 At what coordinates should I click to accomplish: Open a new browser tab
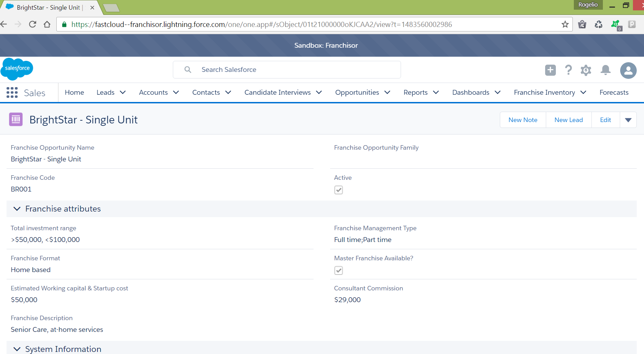pos(111,8)
